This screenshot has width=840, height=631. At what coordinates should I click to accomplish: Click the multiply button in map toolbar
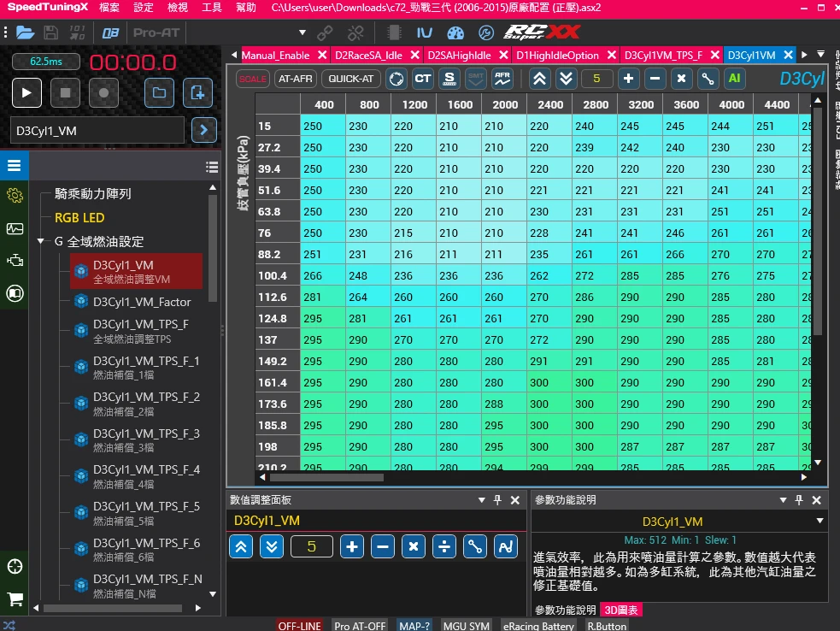point(681,79)
